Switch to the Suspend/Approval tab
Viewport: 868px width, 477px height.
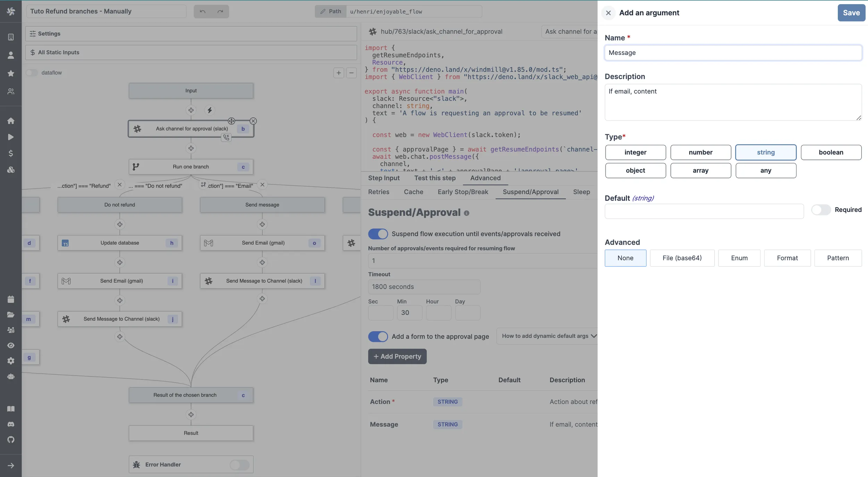coord(531,191)
